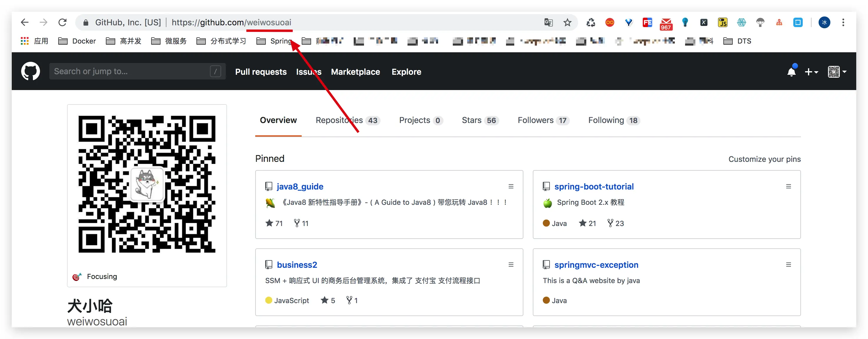Open the Stars tab

pyautogui.click(x=480, y=120)
